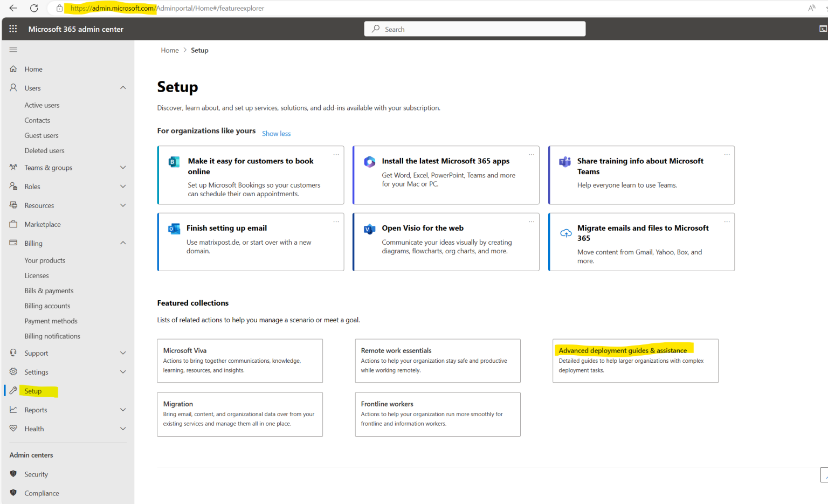The height and width of the screenshot is (504, 828).
Task: Click the Teams icon on the training card
Action: [565, 162]
